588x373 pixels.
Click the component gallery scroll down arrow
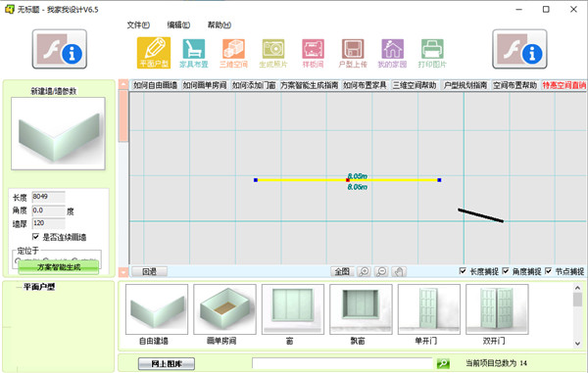(x=577, y=343)
